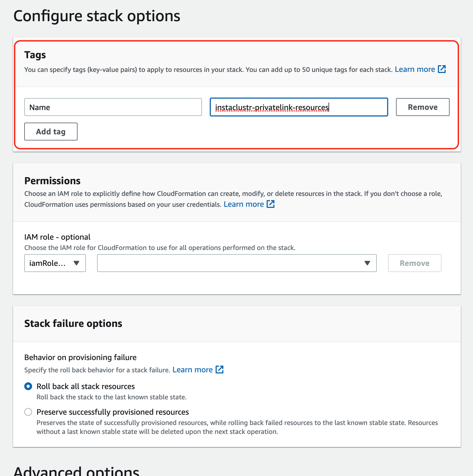Click the external link icon in Permissions description
The image size is (473, 476).
[x=271, y=204]
